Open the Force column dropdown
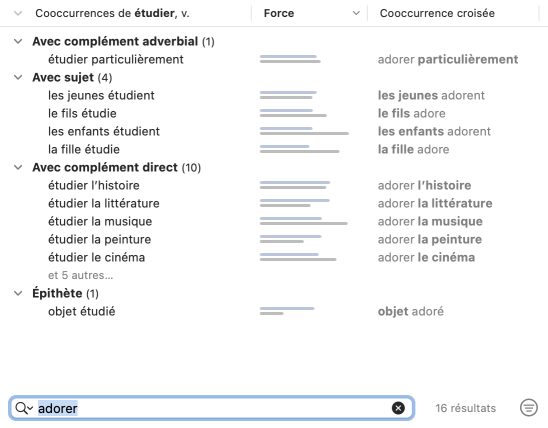This screenshot has height=428, width=548. [x=356, y=13]
